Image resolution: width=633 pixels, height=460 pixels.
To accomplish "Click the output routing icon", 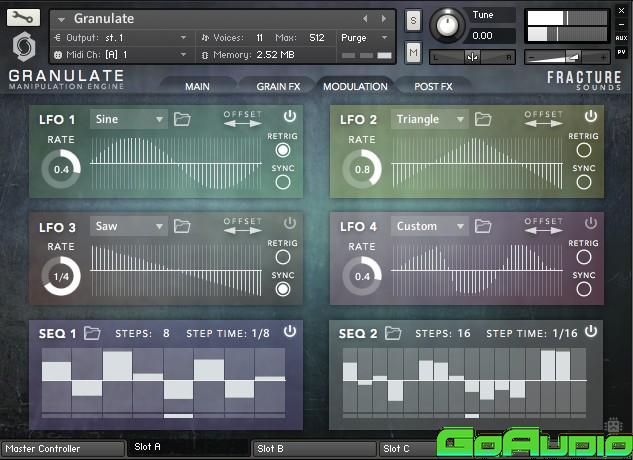I will (x=57, y=38).
